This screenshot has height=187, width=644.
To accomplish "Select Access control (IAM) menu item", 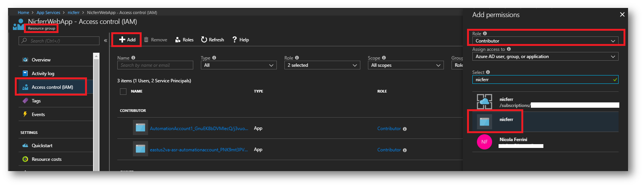I will (52, 87).
